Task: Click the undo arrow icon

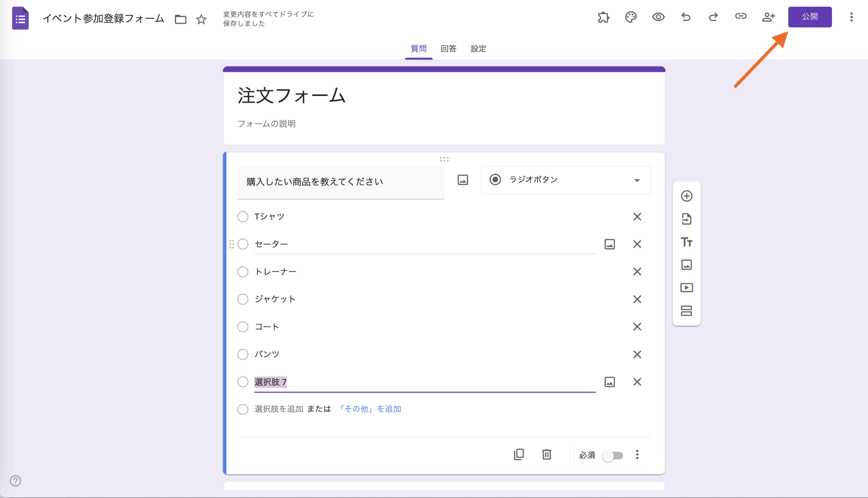Action: click(x=686, y=17)
